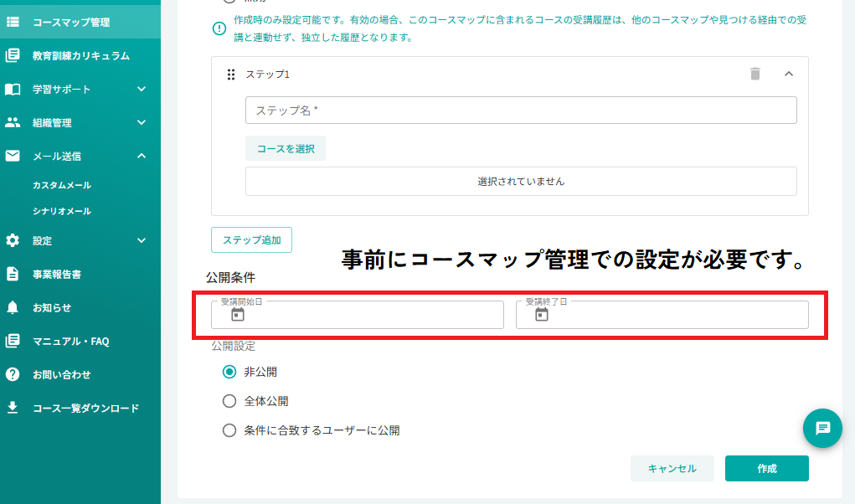Delete ステップ1 with the trash icon
This screenshot has height=504, width=855.
pyautogui.click(x=755, y=74)
